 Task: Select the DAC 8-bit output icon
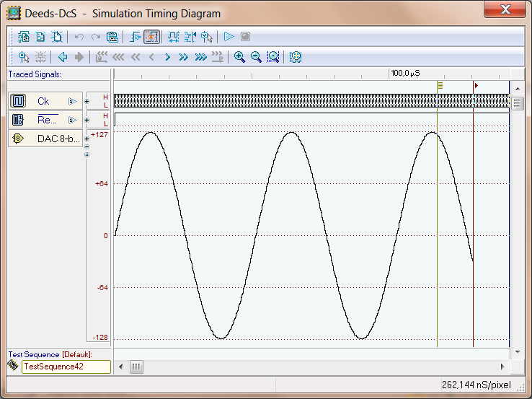point(18,139)
